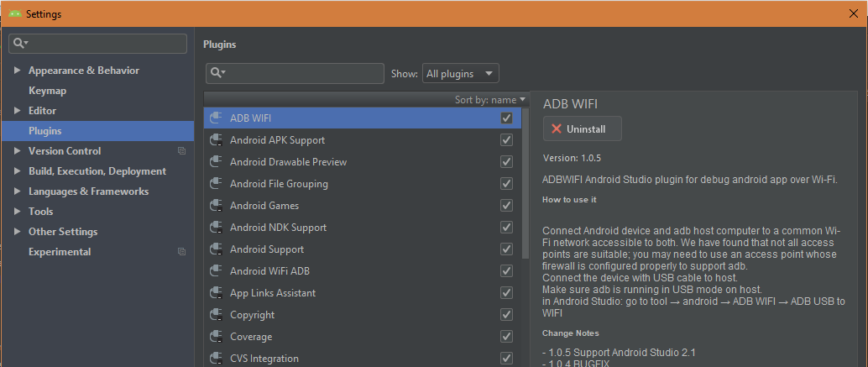
Task: Expand Languages & Frameworks arrow
Action: coord(17,191)
